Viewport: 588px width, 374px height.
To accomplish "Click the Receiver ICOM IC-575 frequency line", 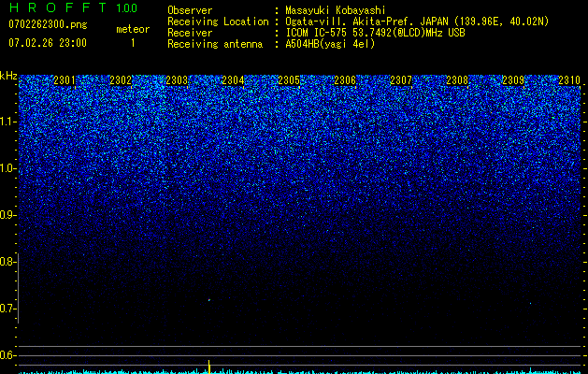I will (x=375, y=33).
